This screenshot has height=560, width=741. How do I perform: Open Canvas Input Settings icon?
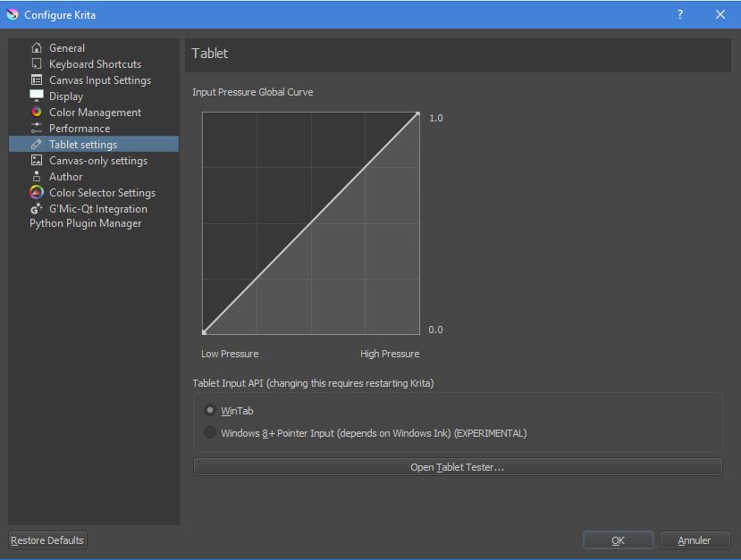37,80
